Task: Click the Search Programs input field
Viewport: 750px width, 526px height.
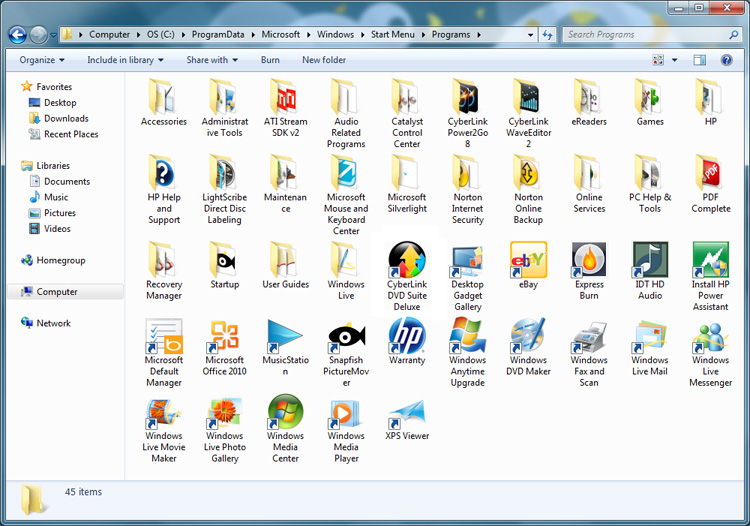Action: 640,34
